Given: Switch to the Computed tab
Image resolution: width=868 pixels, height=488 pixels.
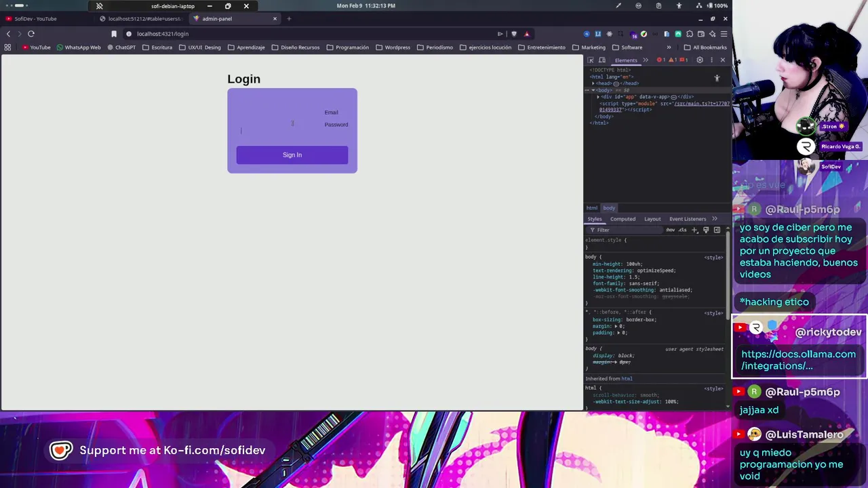Looking at the screenshot, I should point(623,219).
